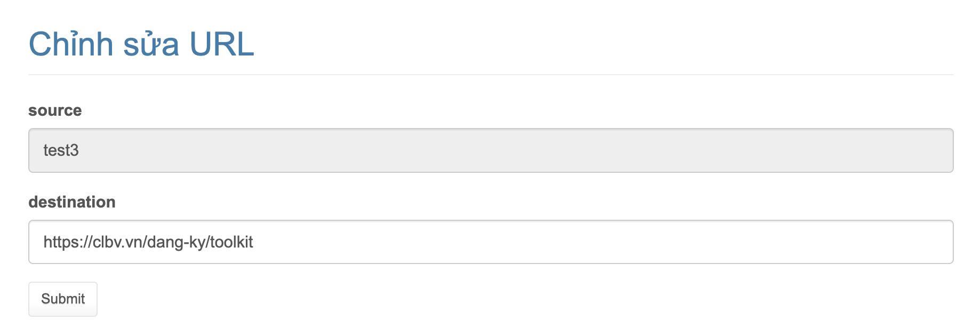Click 'clbv.vn' inside the destination field
980x335 pixels.
click(x=117, y=242)
